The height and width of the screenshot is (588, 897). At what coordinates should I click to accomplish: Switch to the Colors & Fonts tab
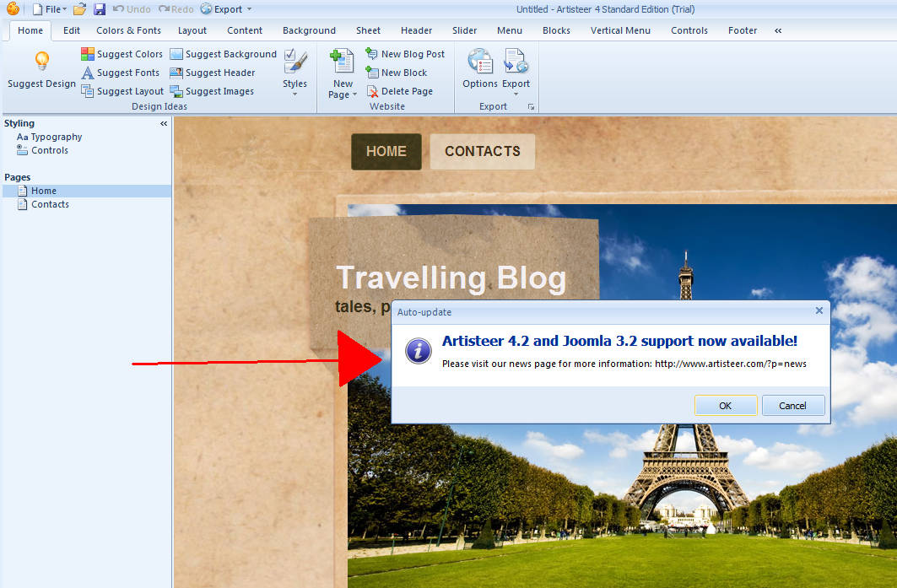click(128, 30)
